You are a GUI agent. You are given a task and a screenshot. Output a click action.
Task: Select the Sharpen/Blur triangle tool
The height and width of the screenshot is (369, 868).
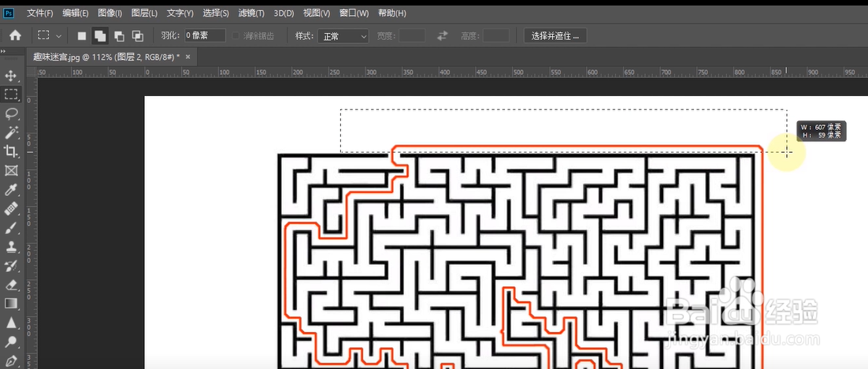pyautogui.click(x=10, y=323)
